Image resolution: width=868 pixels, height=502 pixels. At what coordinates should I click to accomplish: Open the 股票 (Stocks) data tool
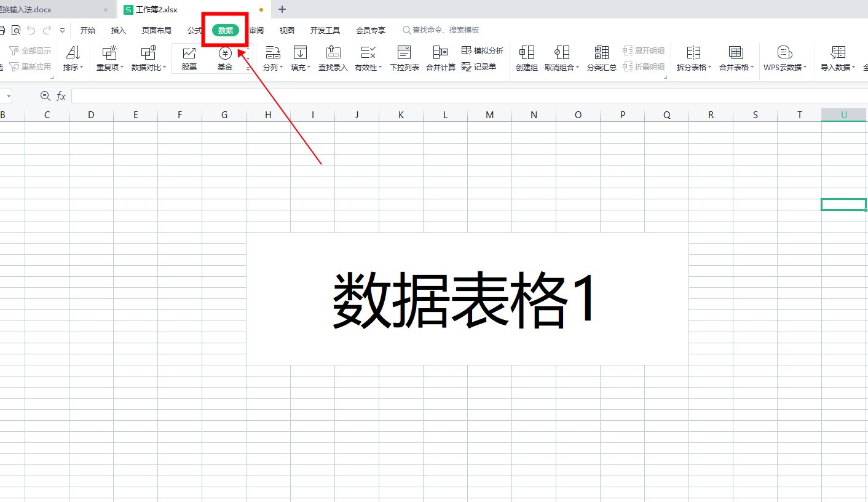click(x=189, y=59)
